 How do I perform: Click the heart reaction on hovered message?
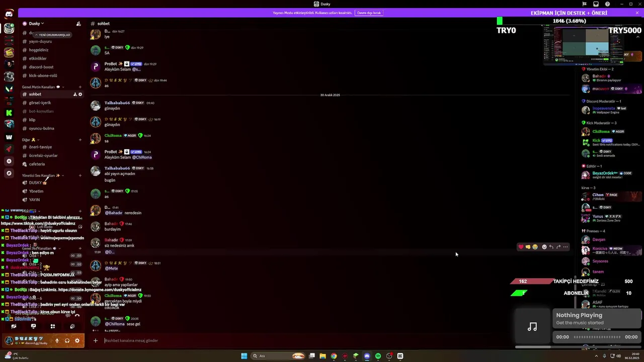521,247
